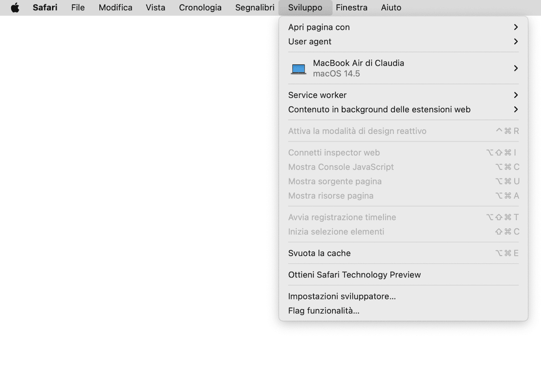This screenshot has height=392, width=541.
Task: Expand the MacBook Air di Claudia submenu
Action: pyautogui.click(x=403, y=68)
